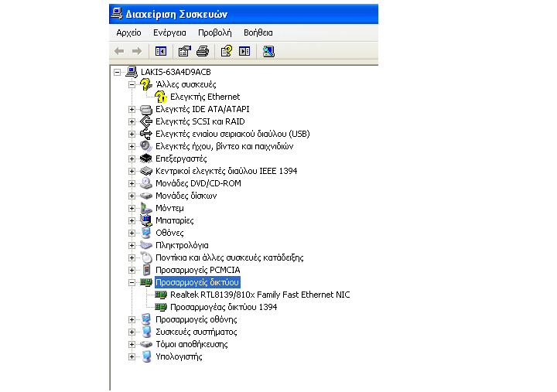Click the yellow question mark icon of Άλλες συσκευές
This screenshot has height=392, width=557.
click(146, 84)
